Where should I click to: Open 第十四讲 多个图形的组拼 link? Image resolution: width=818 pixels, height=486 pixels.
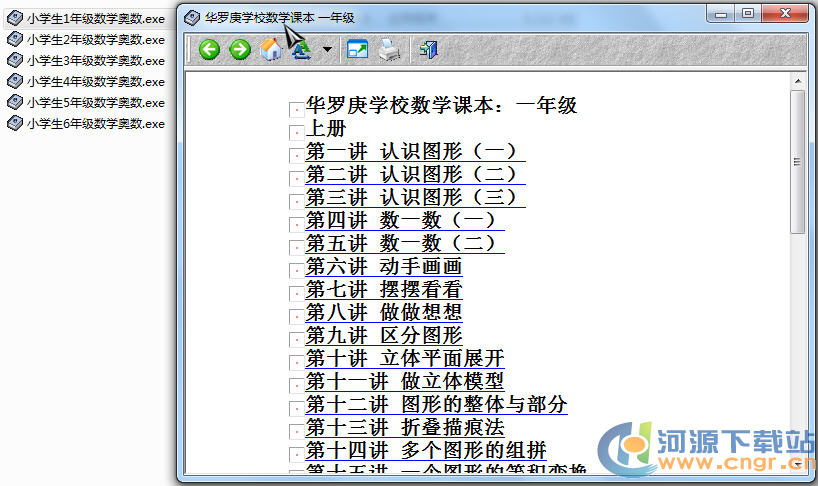click(426, 449)
